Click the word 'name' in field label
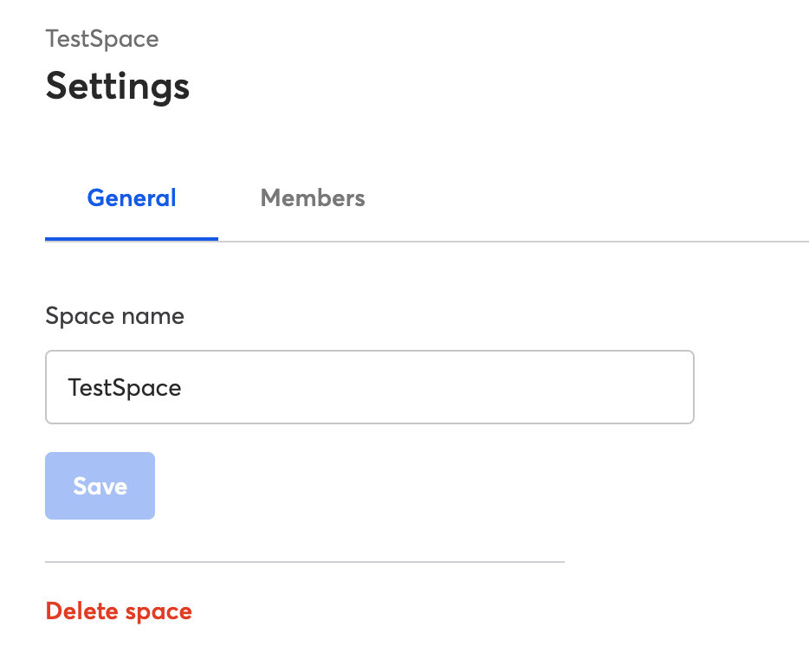This screenshot has height=672, width=809. (152, 317)
